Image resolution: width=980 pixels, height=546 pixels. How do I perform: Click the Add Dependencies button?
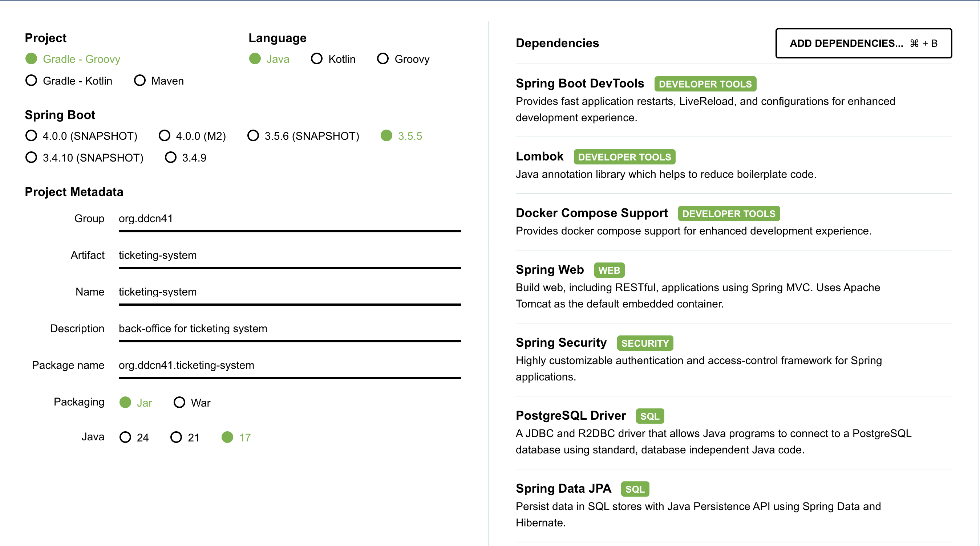click(863, 43)
